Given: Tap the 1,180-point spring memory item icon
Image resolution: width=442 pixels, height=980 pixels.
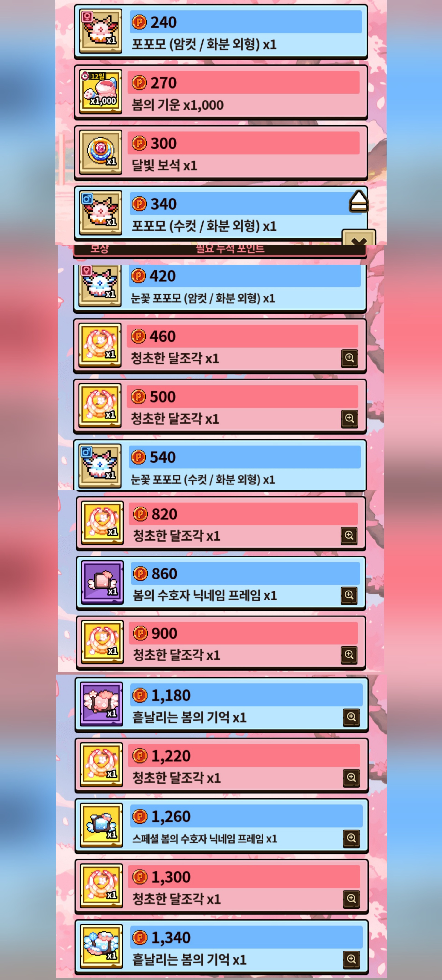Looking at the screenshot, I should coord(101,704).
